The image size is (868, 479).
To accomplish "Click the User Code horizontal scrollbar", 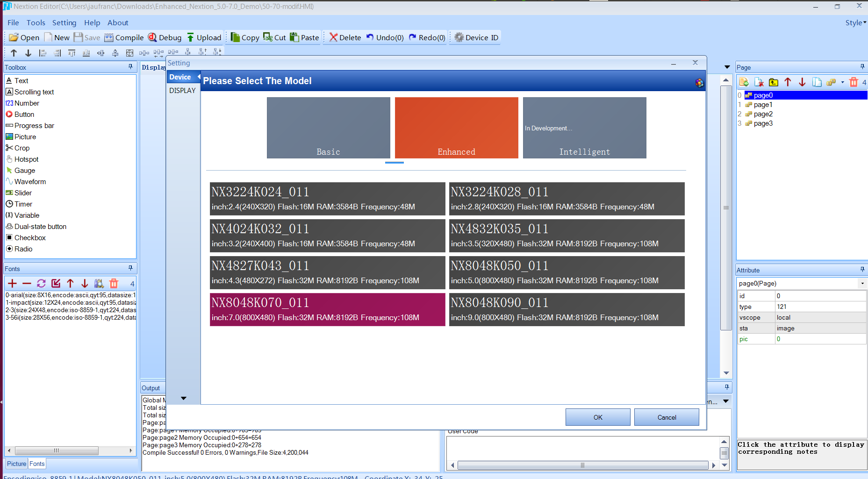I will coord(582,465).
